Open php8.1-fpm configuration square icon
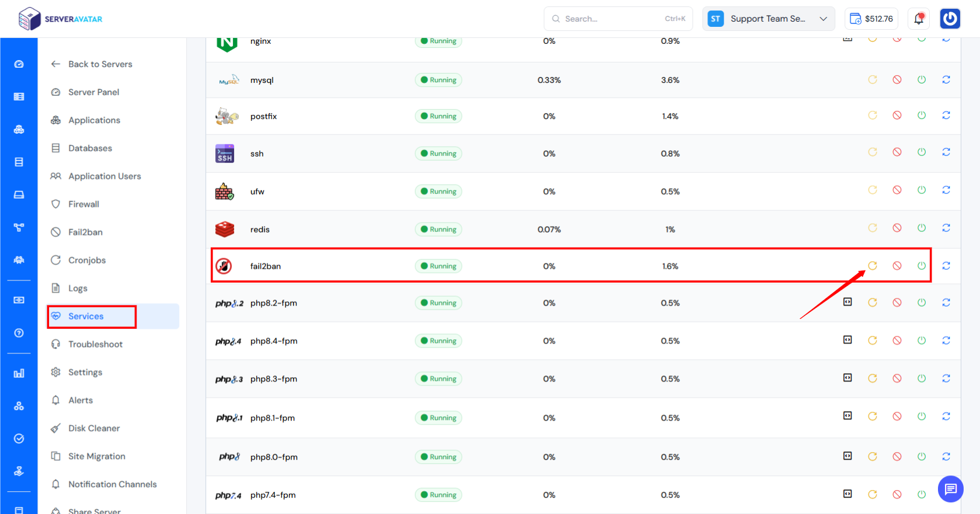 tap(848, 416)
